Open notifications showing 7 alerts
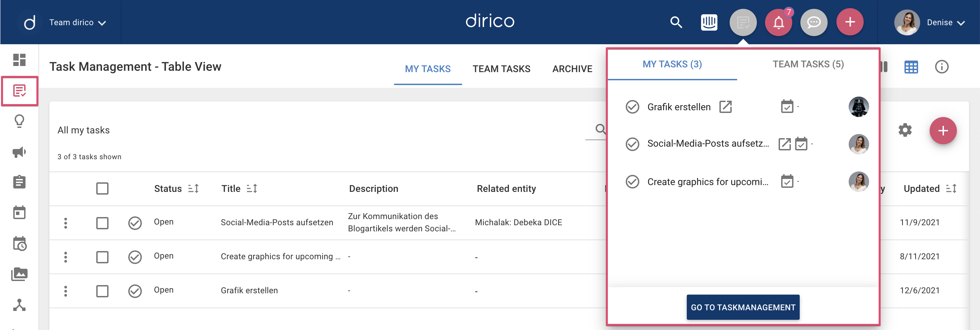 coord(778,22)
